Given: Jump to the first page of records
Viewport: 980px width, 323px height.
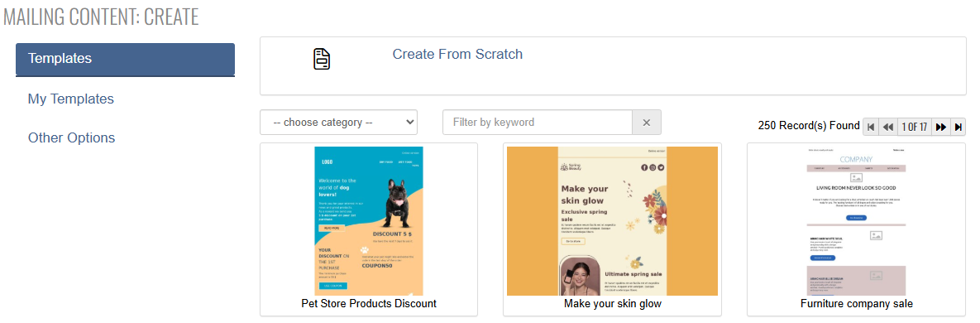Looking at the screenshot, I should pyautogui.click(x=871, y=127).
